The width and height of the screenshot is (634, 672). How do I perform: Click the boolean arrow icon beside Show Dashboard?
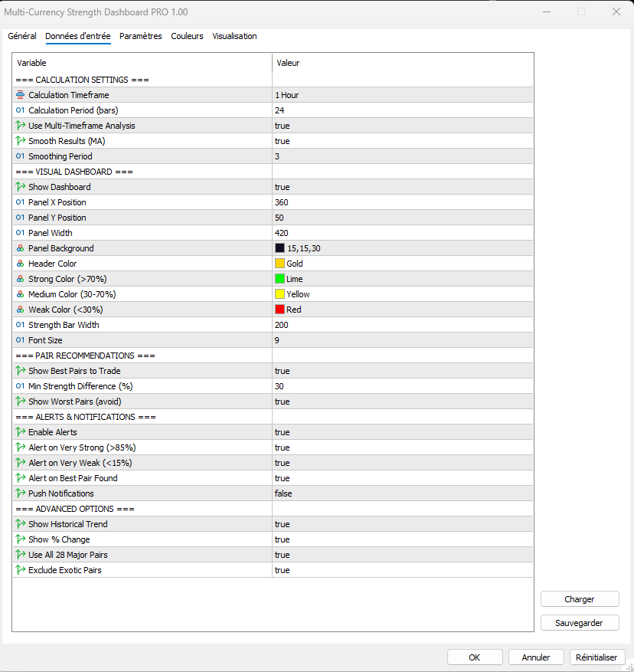pyautogui.click(x=19, y=186)
